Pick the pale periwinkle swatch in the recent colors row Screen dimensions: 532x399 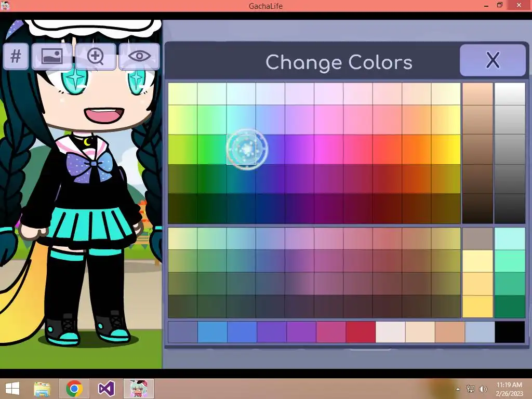480,332
